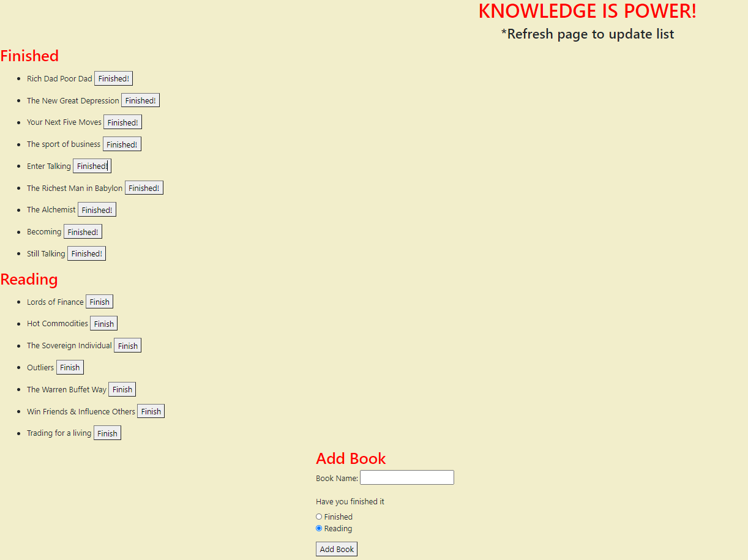Click Finished! button beside The Alchemist

(x=97, y=210)
